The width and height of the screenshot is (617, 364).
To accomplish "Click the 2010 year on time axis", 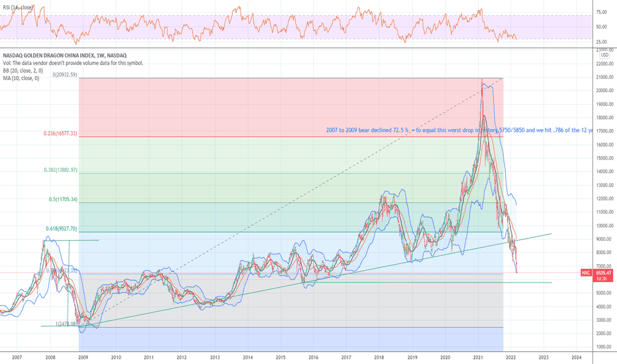I will click(116, 357).
